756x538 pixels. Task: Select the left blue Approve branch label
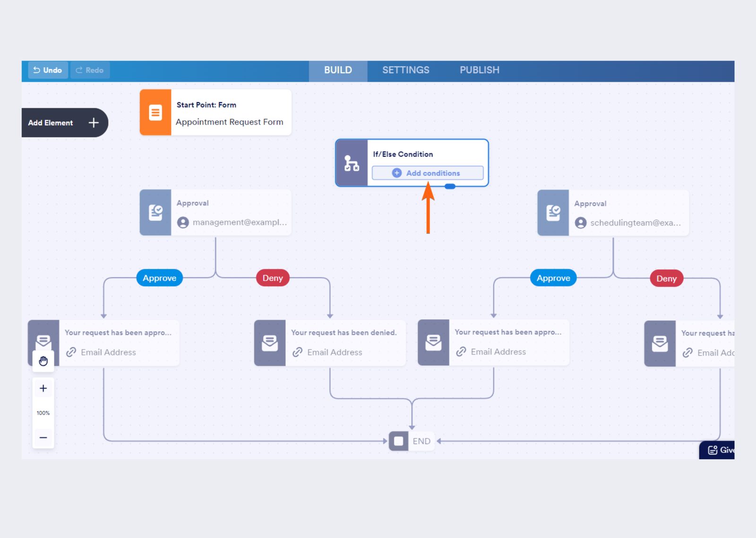[x=160, y=278]
